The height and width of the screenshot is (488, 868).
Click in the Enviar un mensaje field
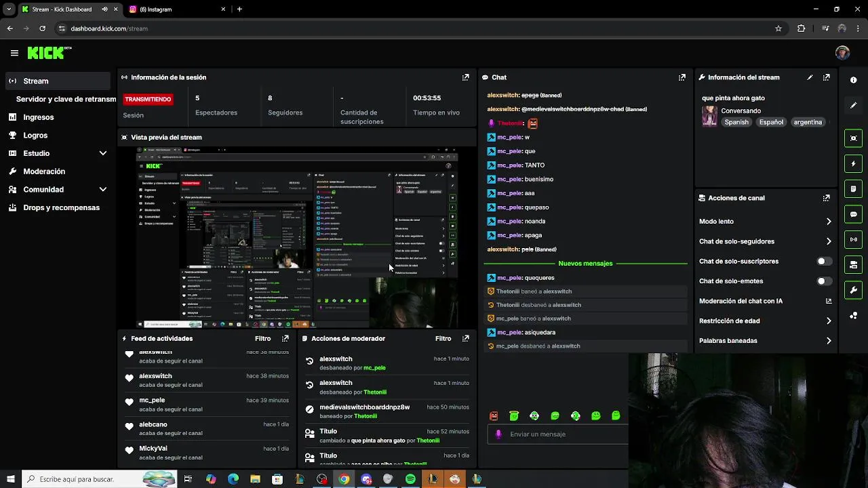coord(557,434)
